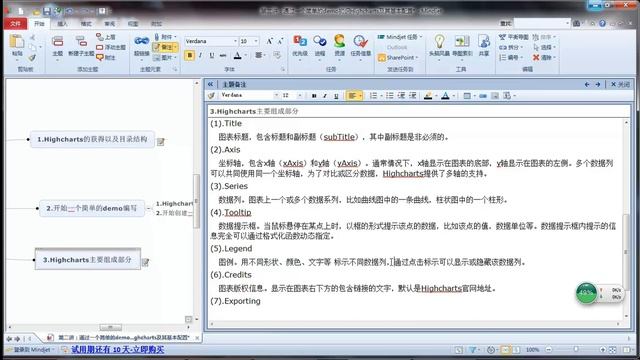Screen dimensions: 640x360
Task: Toggle Underline in the notes toolbar
Action: tap(336, 96)
